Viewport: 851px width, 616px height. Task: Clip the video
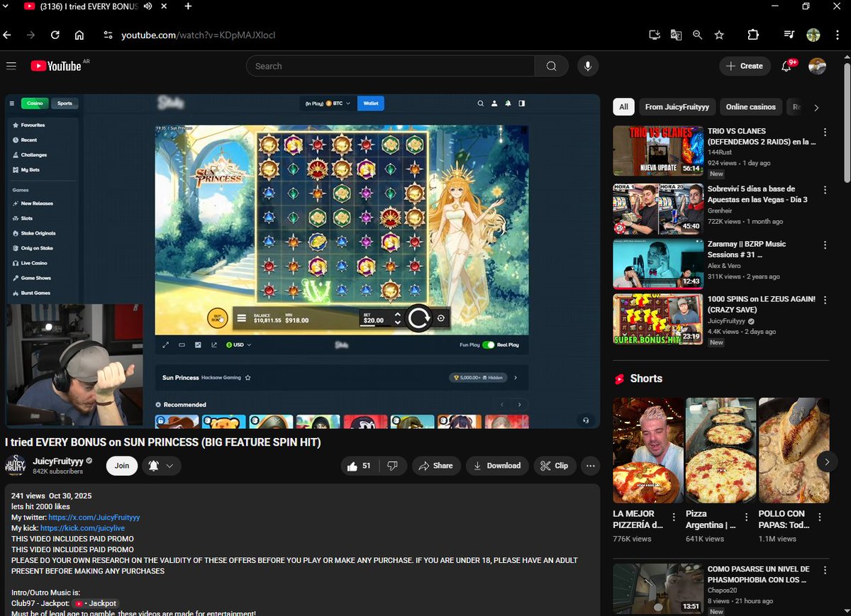click(554, 466)
